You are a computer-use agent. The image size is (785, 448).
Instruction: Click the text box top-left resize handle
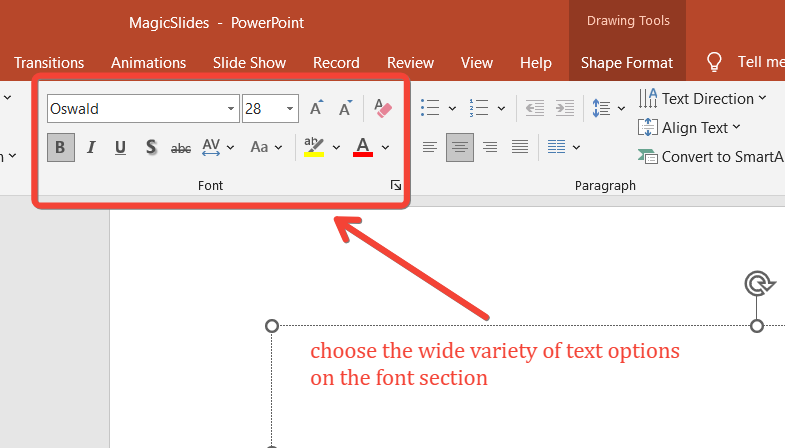(x=272, y=326)
